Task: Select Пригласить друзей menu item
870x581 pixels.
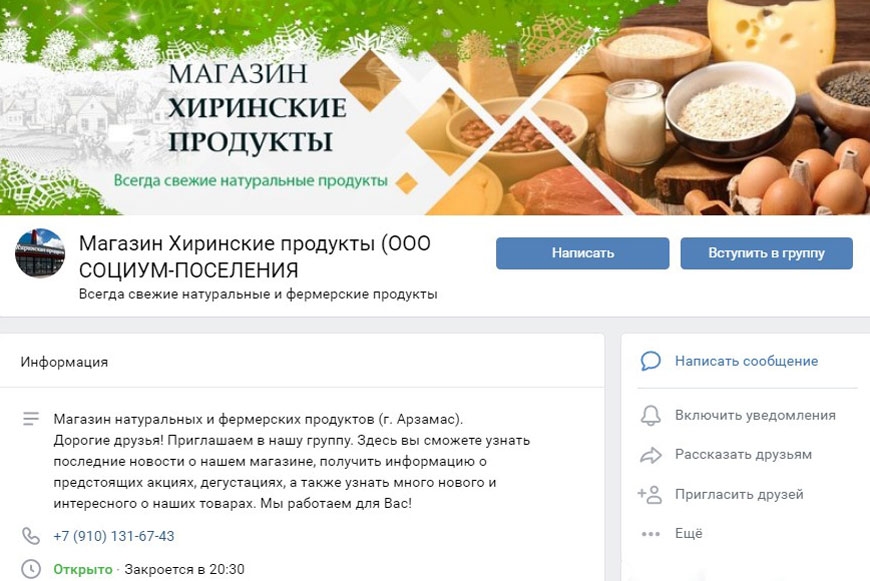Action: pyautogui.click(x=739, y=494)
